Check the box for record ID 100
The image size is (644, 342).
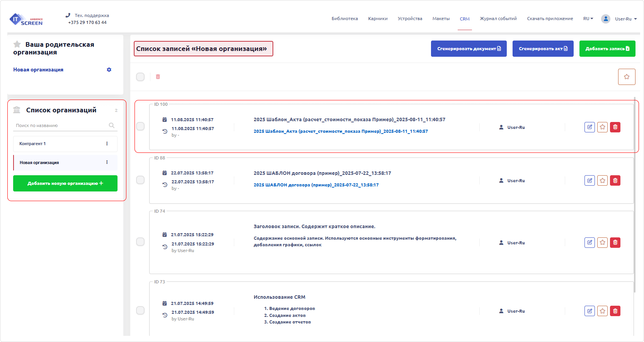(140, 127)
